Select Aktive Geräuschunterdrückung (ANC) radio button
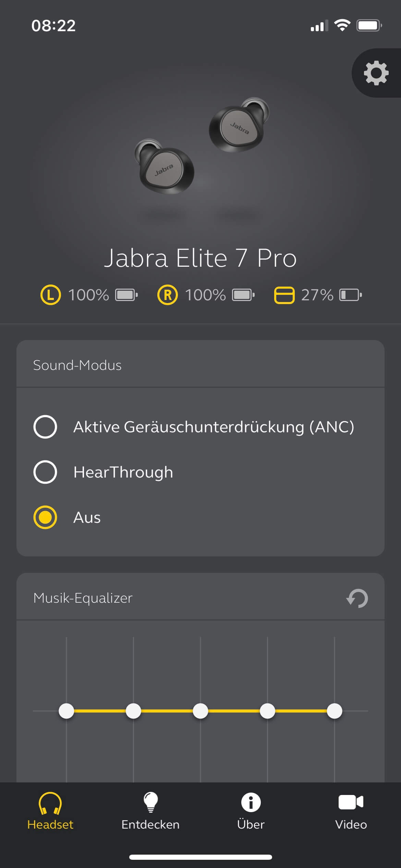401x868 pixels. click(45, 427)
